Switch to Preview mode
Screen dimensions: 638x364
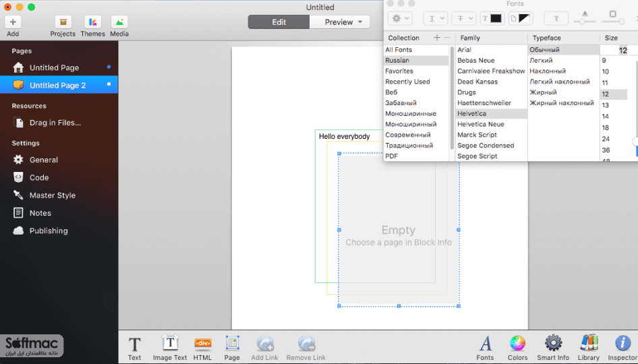339,22
